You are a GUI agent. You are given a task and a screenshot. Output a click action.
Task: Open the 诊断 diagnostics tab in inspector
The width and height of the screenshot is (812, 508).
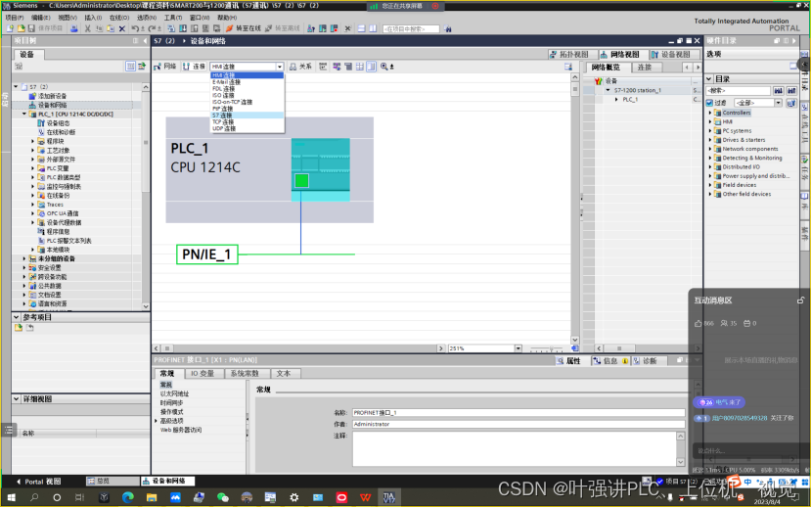(646, 361)
